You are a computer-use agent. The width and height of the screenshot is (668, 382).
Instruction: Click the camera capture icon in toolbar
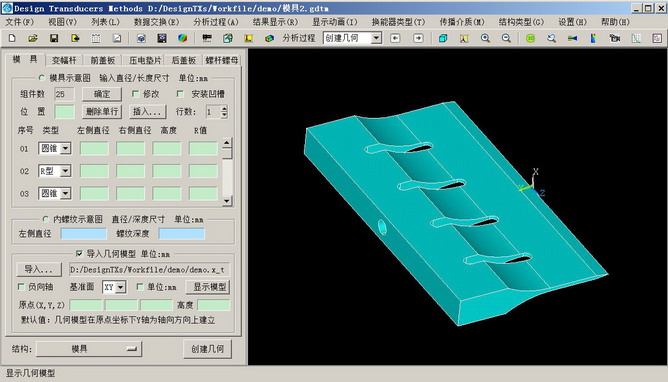614,38
